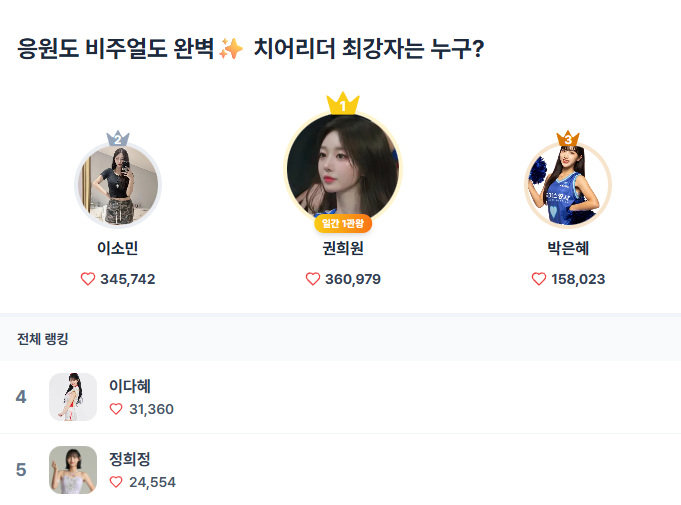Image resolution: width=681 pixels, height=505 pixels.
Task: Click the heart icon next to 360,979
Action: point(313,279)
